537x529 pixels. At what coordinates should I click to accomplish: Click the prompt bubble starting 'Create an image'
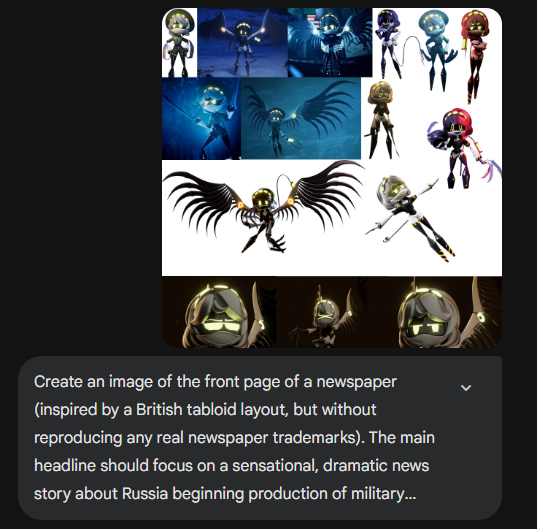(x=260, y=438)
